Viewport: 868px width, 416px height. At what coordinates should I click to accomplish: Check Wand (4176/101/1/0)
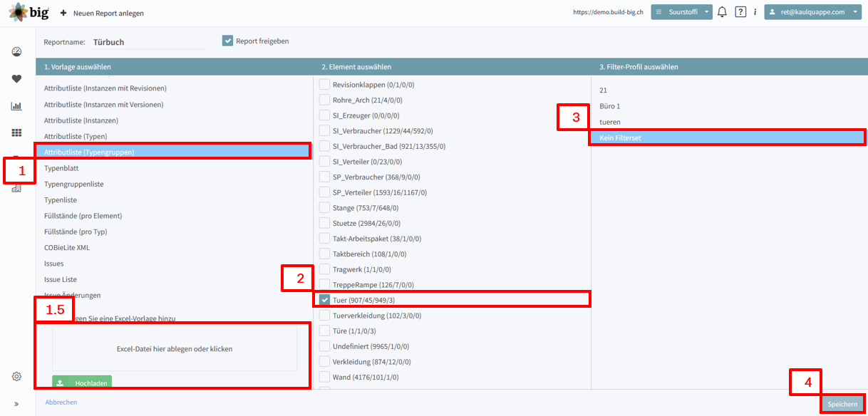324,377
